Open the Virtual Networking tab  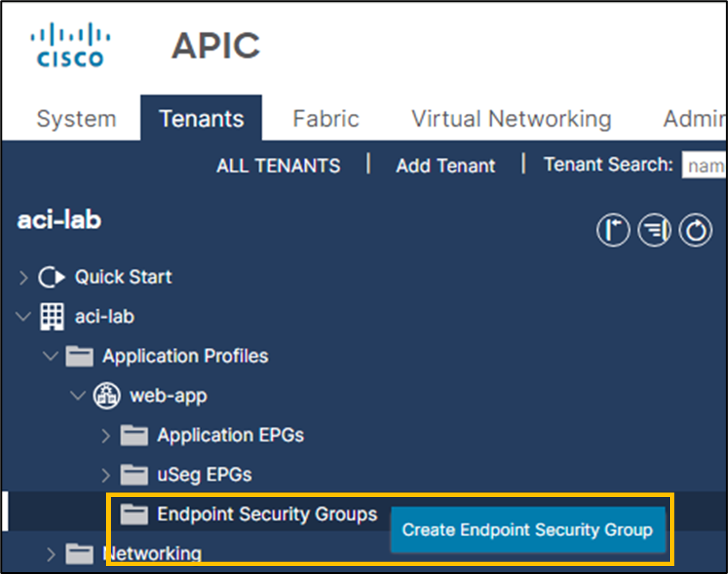tap(511, 119)
